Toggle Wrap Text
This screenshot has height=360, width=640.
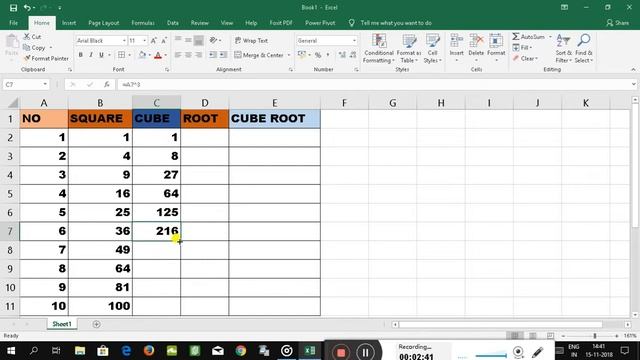(251, 40)
